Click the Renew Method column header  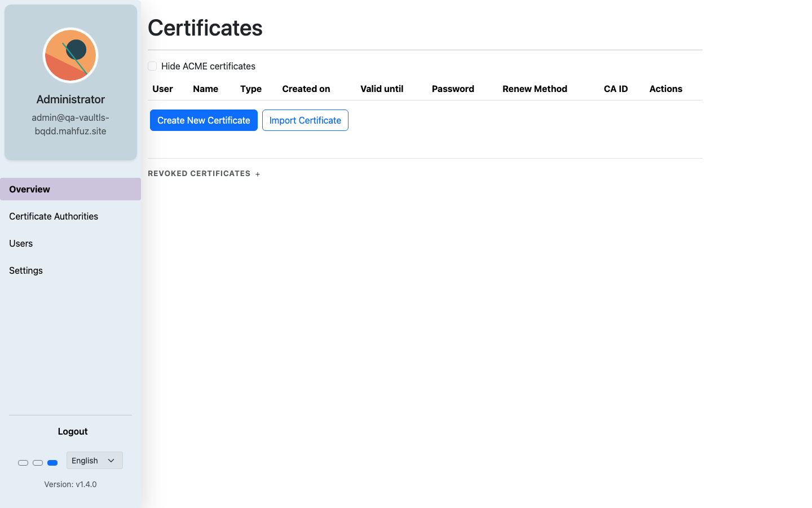[535, 89]
